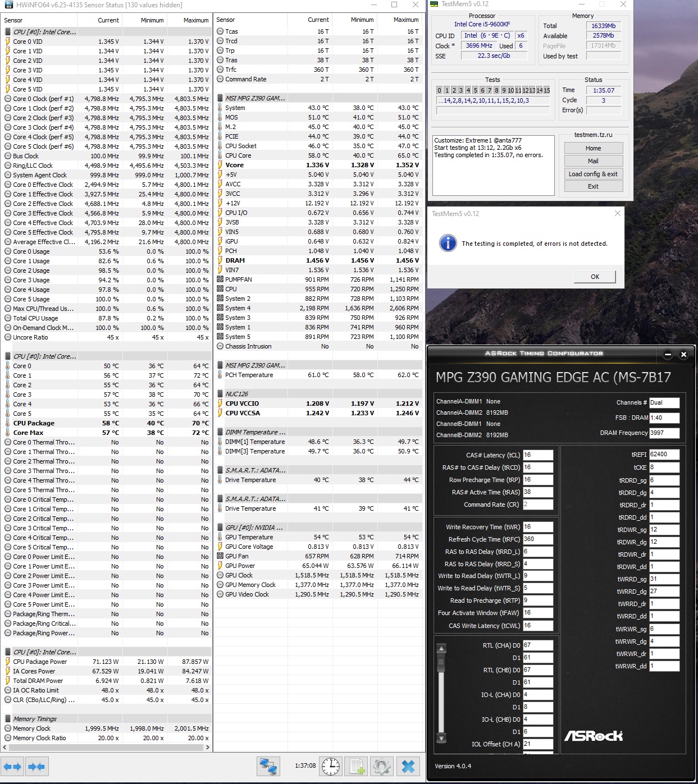Viewport: 698px width, 784px height.
Task: Open HWiNFO sensor settings gear icon
Action: pyautogui.click(x=382, y=766)
